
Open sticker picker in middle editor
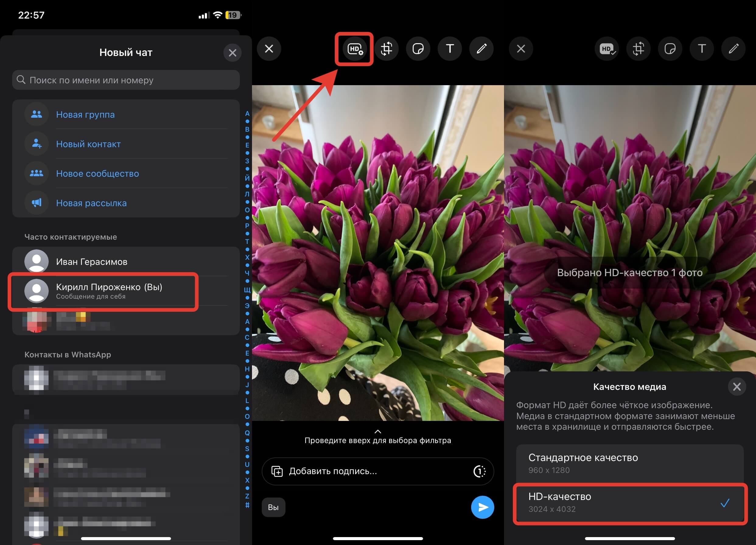[x=418, y=49]
